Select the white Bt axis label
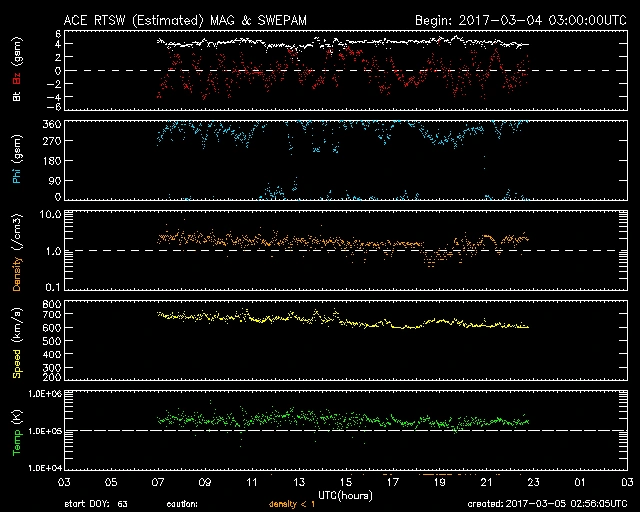 pyautogui.click(x=16, y=96)
